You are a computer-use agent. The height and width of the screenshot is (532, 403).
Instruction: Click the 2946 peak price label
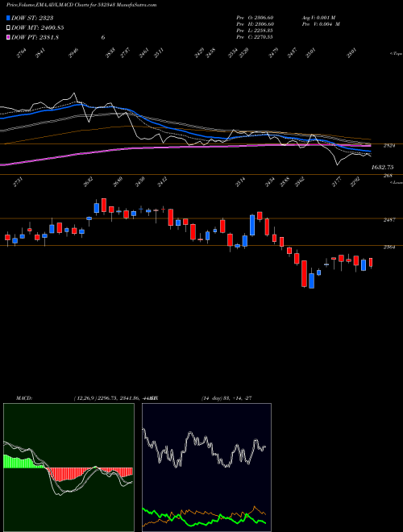coord(73,53)
